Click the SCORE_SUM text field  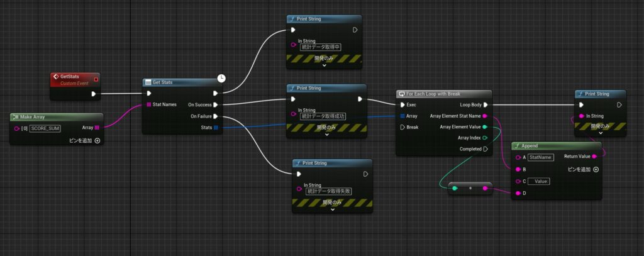point(44,128)
